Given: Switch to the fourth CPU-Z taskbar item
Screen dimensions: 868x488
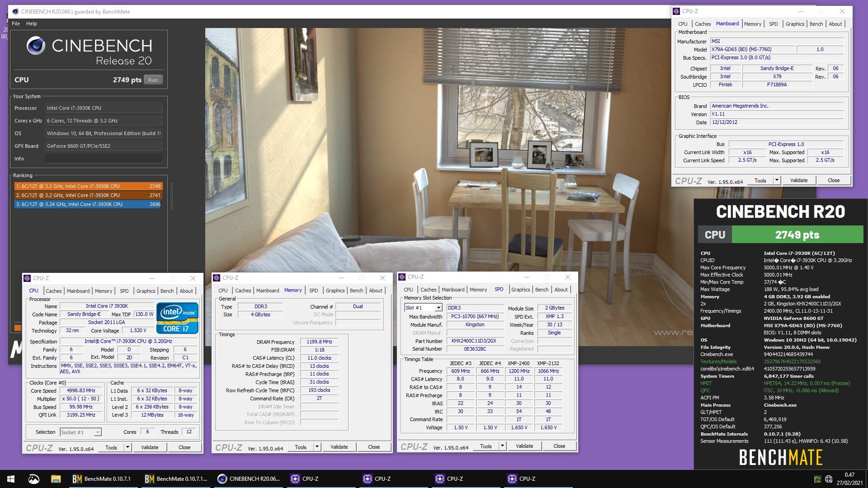Looking at the screenshot, I should click(539, 479).
